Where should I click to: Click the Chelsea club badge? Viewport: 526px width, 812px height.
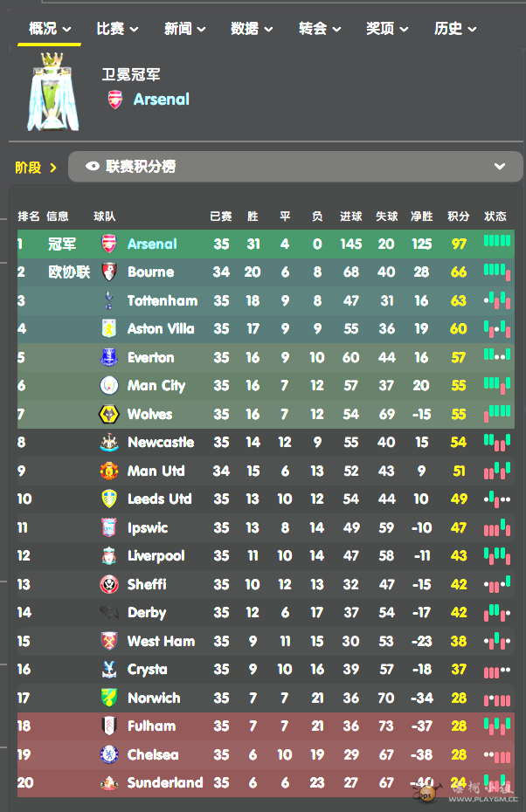tap(109, 754)
